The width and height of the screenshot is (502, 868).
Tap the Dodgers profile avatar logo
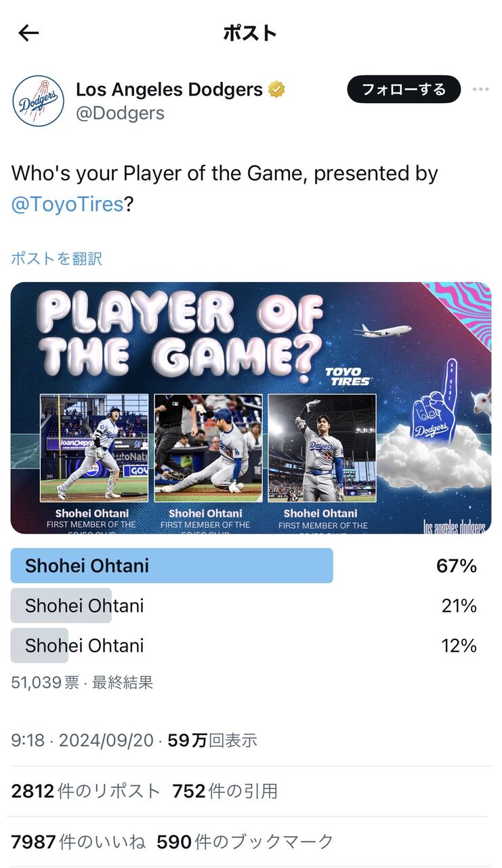pos(39,101)
